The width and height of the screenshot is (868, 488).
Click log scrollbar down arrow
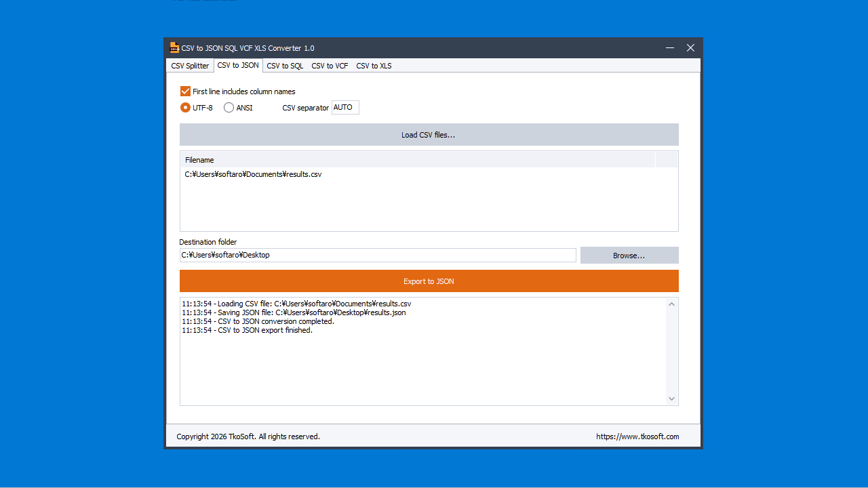(672, 399)
